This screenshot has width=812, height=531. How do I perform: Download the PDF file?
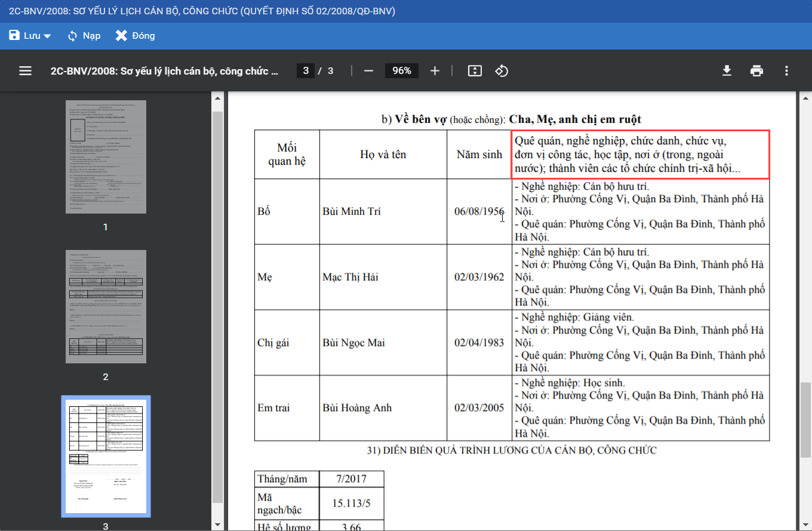727,71
